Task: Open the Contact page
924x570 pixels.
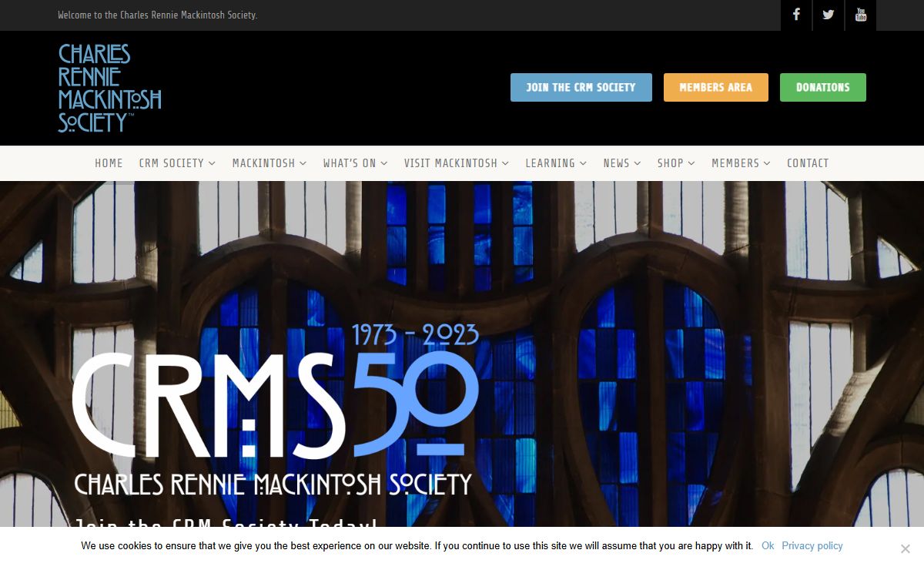Action: tap(808, 163)
